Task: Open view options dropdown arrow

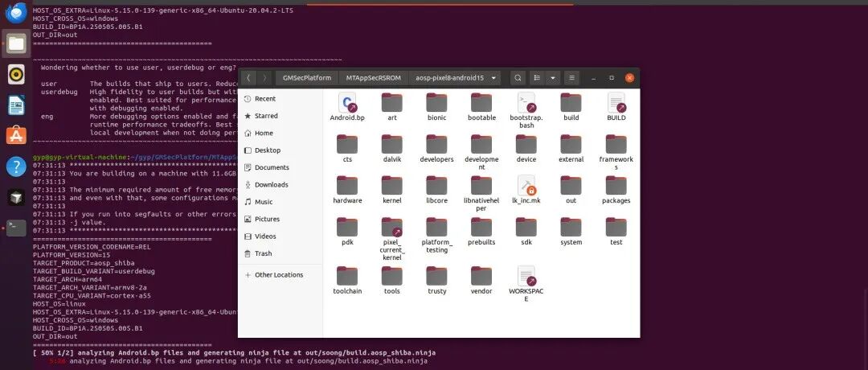Action: tap(552, 78)
